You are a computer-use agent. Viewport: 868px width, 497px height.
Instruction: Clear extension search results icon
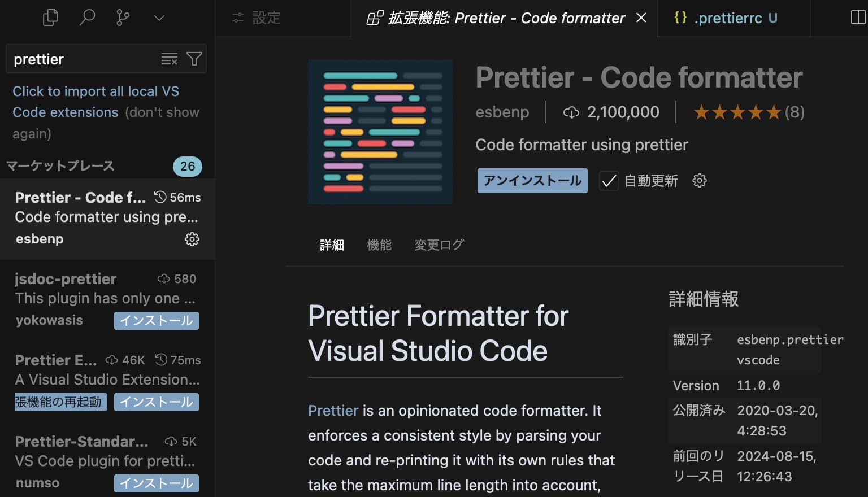point(170,59)
